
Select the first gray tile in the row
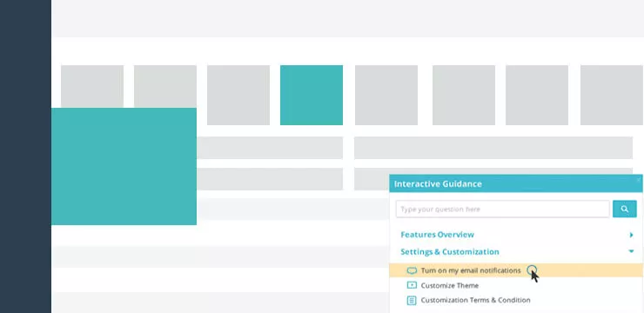point(92,87)
